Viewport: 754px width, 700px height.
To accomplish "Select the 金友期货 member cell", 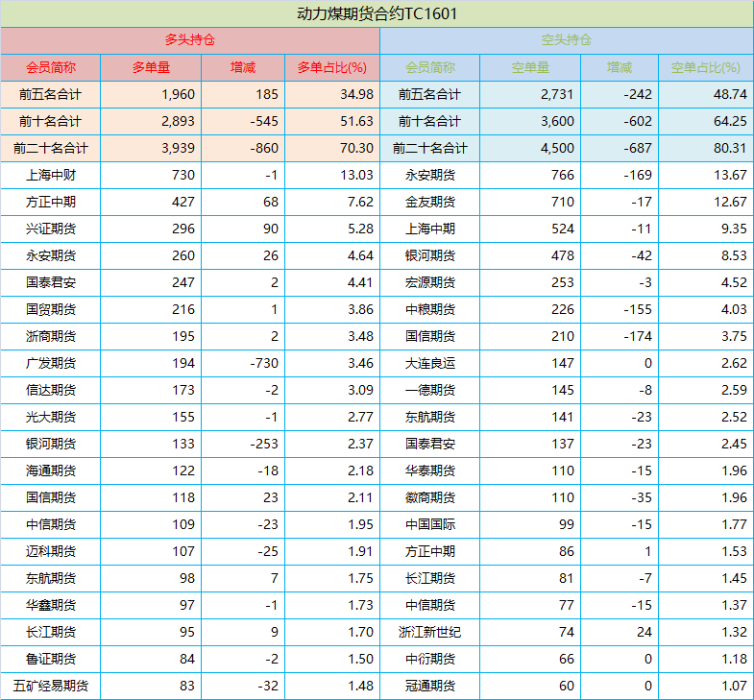I will coord(430,202).
